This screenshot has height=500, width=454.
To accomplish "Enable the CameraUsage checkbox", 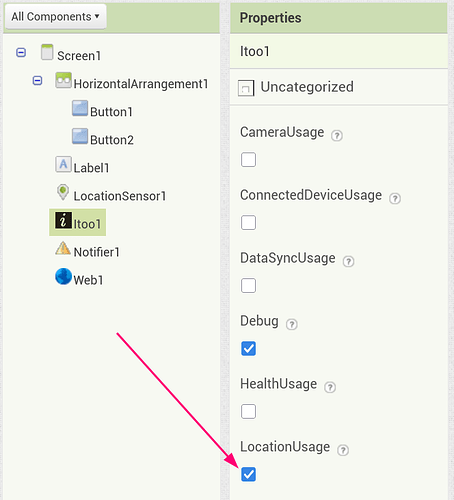I will [x=248, y=160].
